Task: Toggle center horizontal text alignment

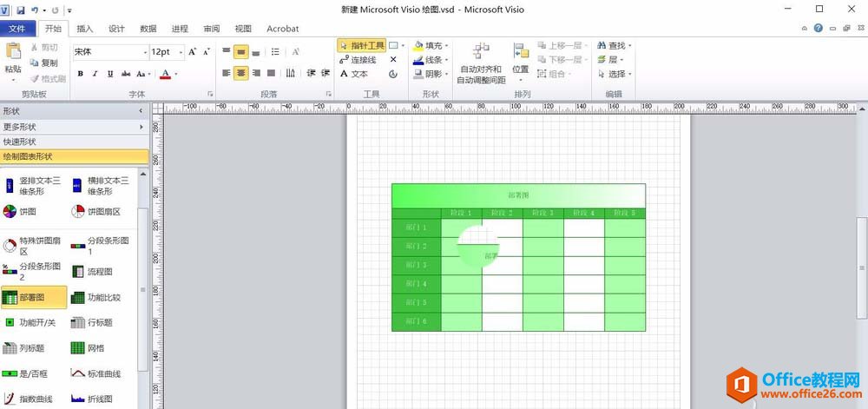Action: (240, 73)
